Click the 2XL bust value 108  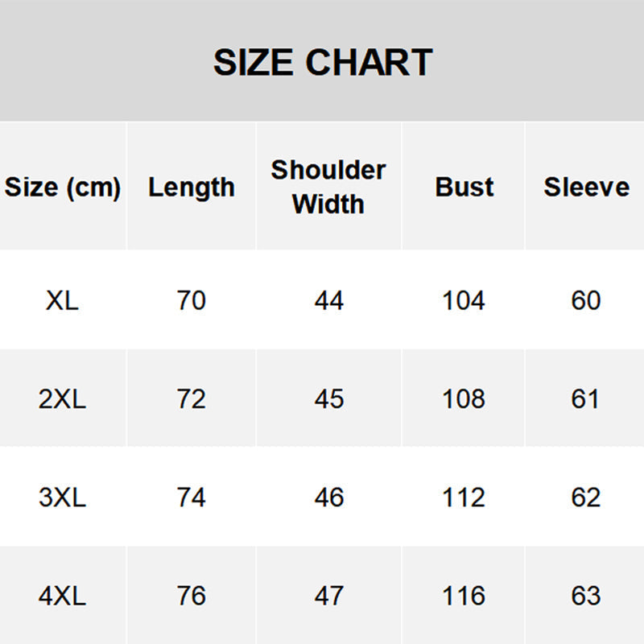click(x=464, y=398)
